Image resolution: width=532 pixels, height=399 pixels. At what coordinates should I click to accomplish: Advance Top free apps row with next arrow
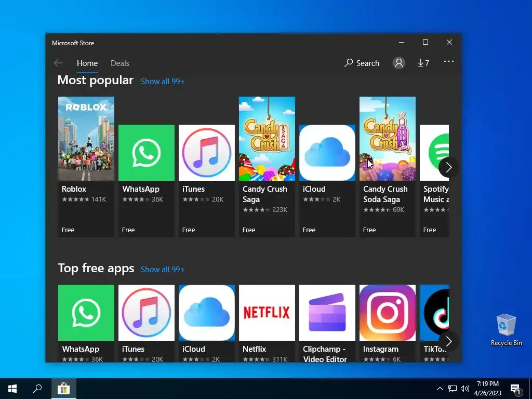point(448,341)
